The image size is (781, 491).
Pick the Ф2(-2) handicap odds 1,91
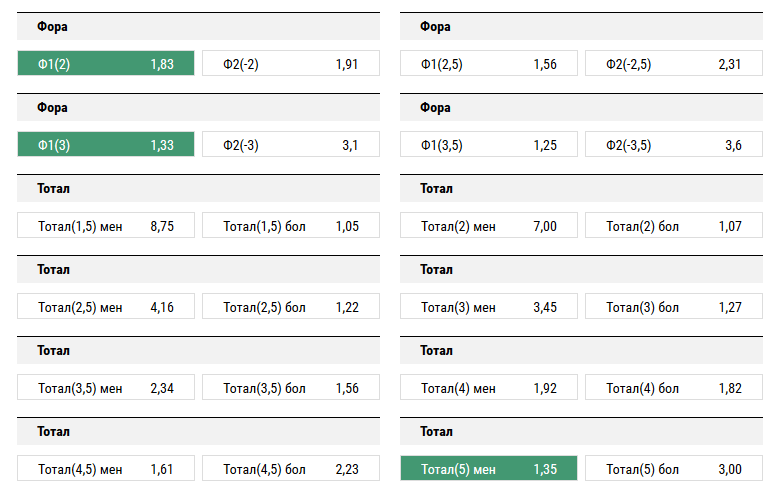291,63
